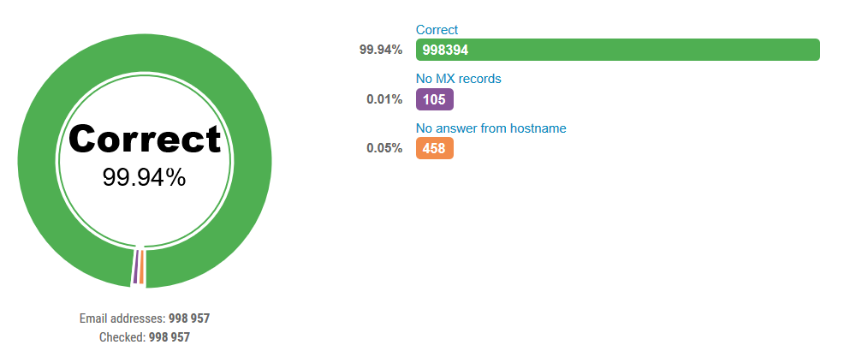Image resolution: width=868 pixels, height=357 pixels.
Task: Select the orange slice in the donut chart
Action: coord(141,267)
